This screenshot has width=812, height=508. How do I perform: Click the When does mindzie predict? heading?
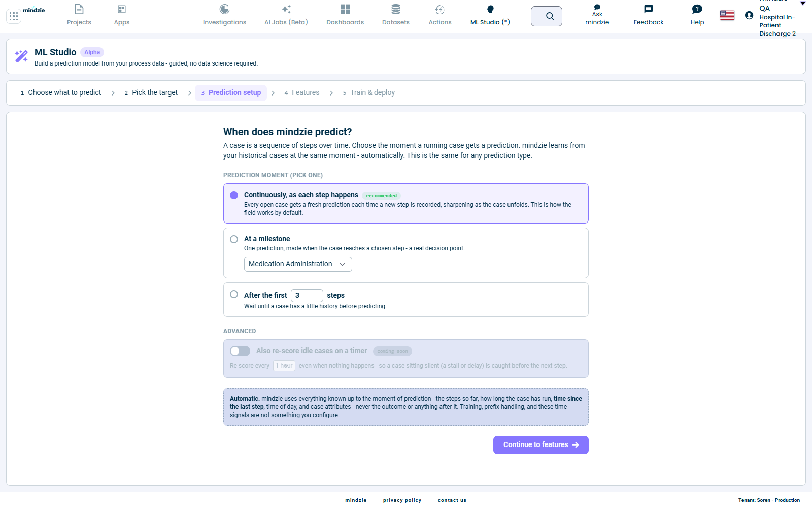(288, 132)
